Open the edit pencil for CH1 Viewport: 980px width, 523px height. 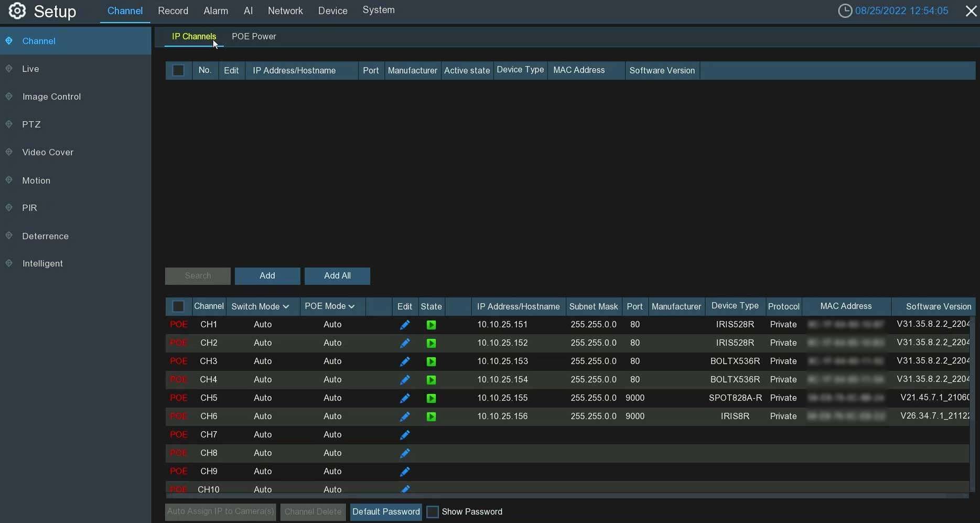[404, 324]
